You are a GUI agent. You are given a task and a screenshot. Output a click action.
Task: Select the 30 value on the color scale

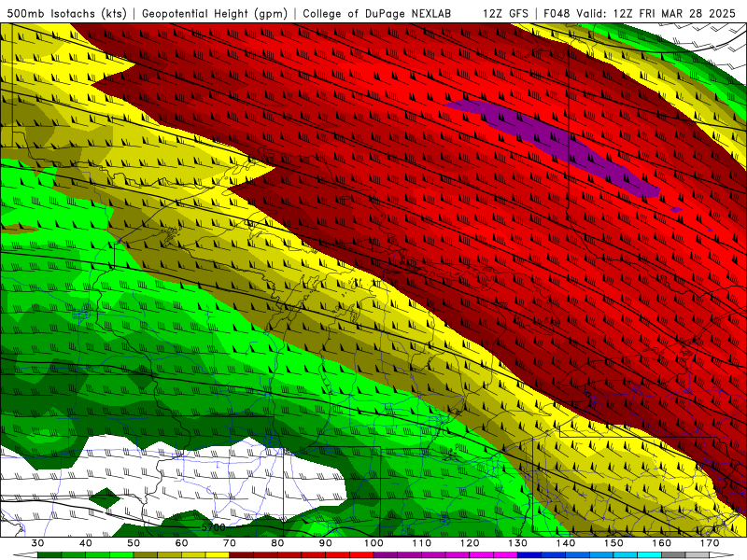pyautogui.click(x=37, y=543)
